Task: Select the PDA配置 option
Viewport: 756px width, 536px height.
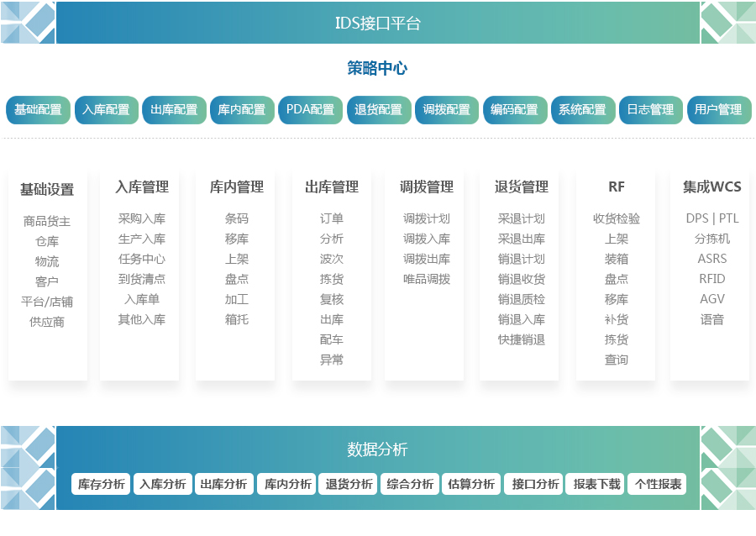Action: click(x=310, y=109)
